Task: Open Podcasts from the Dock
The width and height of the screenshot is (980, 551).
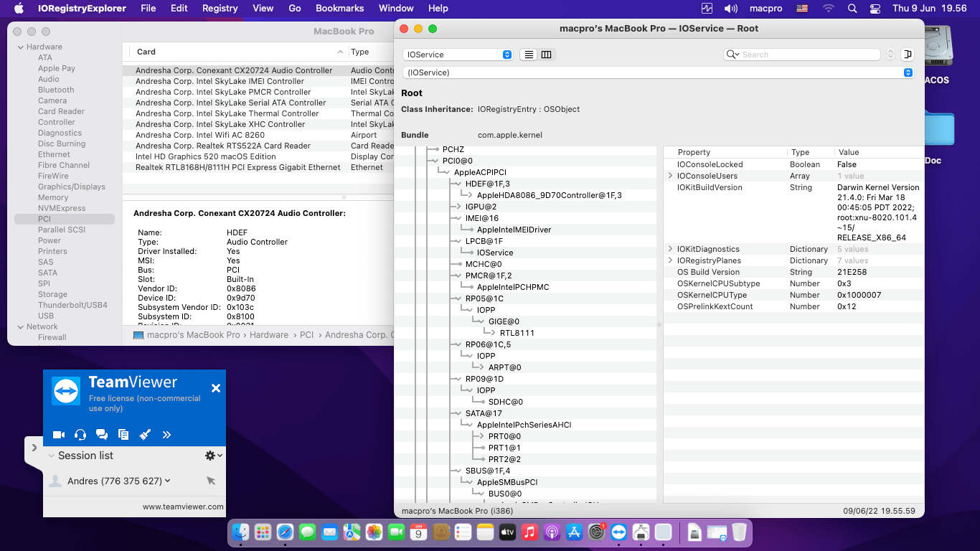Action: (552, 532)
